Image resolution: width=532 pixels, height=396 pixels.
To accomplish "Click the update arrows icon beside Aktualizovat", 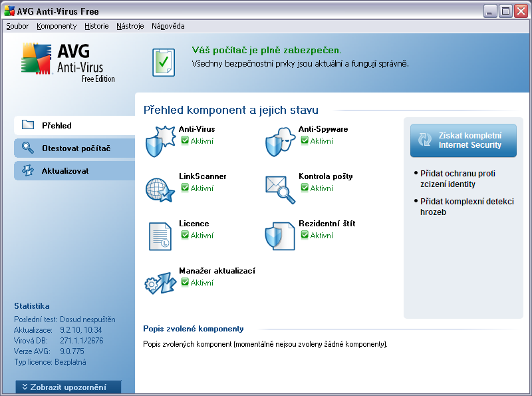I will click(x=28, y=170).
